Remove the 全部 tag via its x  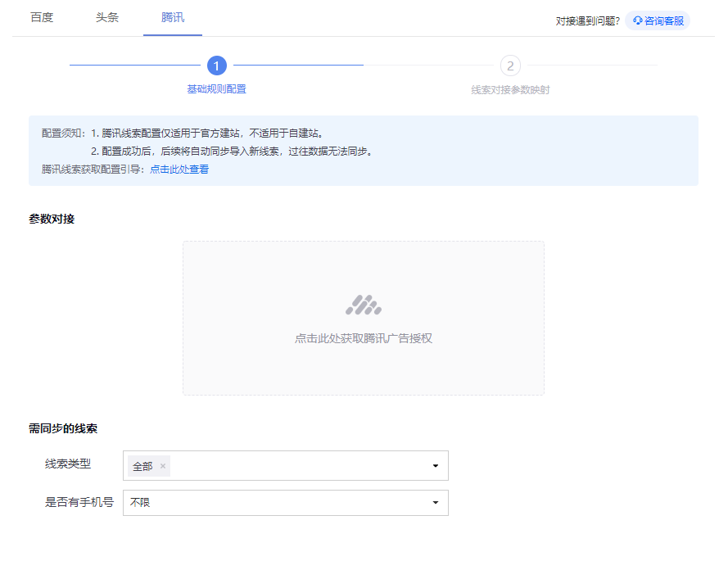(163, 466)
